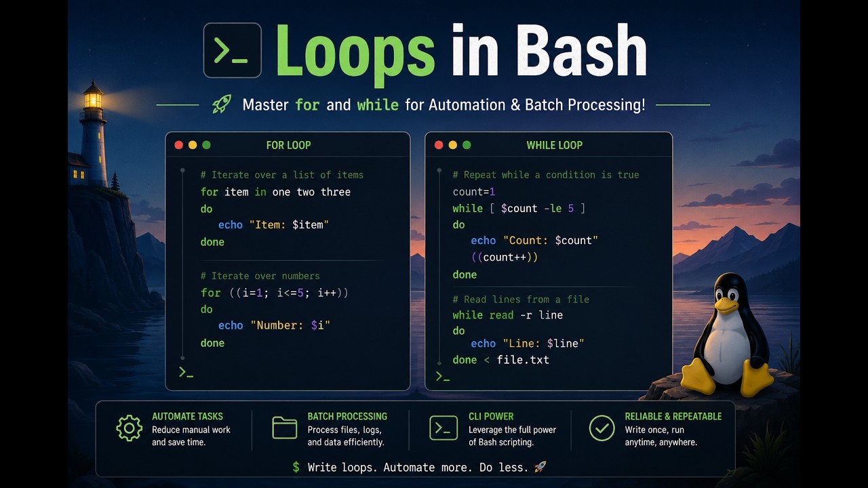Screen dimensions: 868x488
Task: Click the folder icon for Batch Processing
Action: tap(285, 428)
